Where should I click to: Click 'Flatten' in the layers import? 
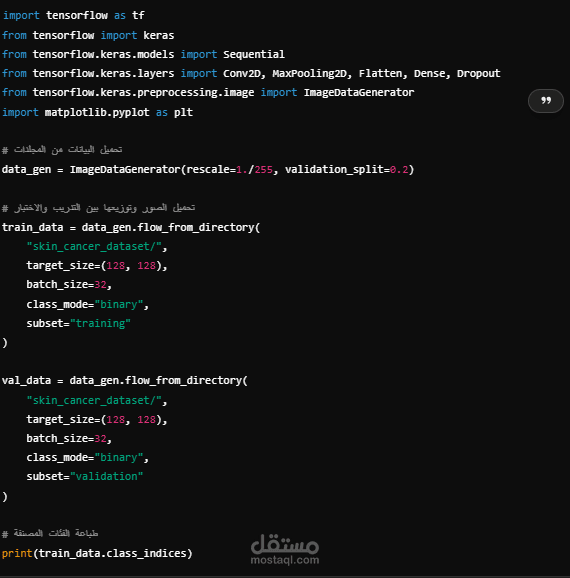(380, 73)
